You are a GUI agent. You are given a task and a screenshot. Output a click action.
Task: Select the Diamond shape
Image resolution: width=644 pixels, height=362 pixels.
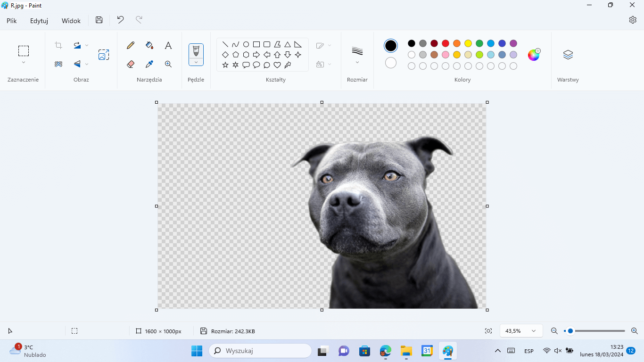click(225, 55)
